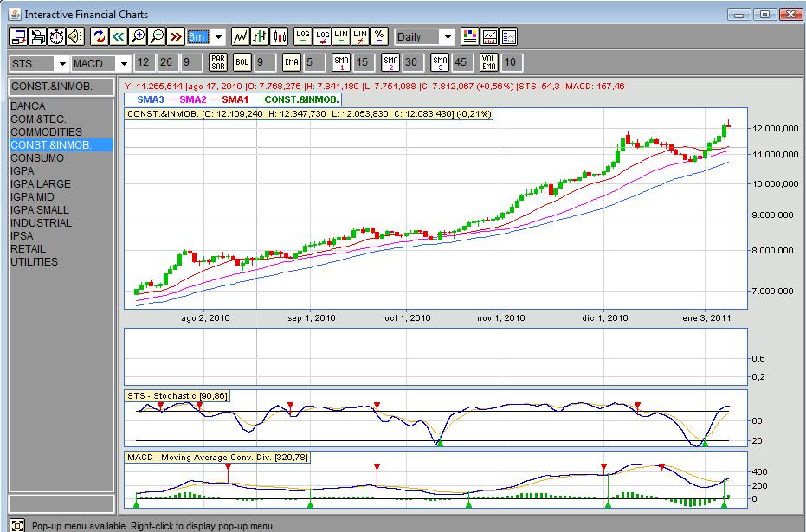Expand the STS indicator dropdown
This screenshot has height=532, width=806.
click(x=61, y=63)
